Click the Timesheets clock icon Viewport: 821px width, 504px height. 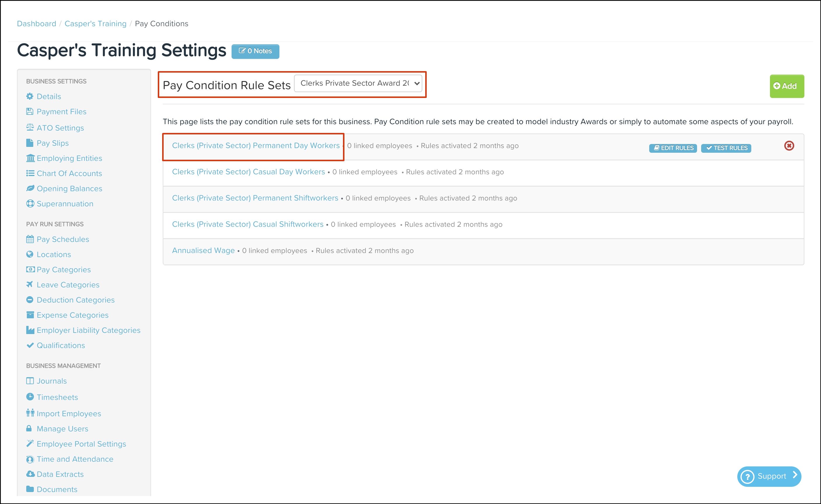pyautogui.click(x=30, y=397)
